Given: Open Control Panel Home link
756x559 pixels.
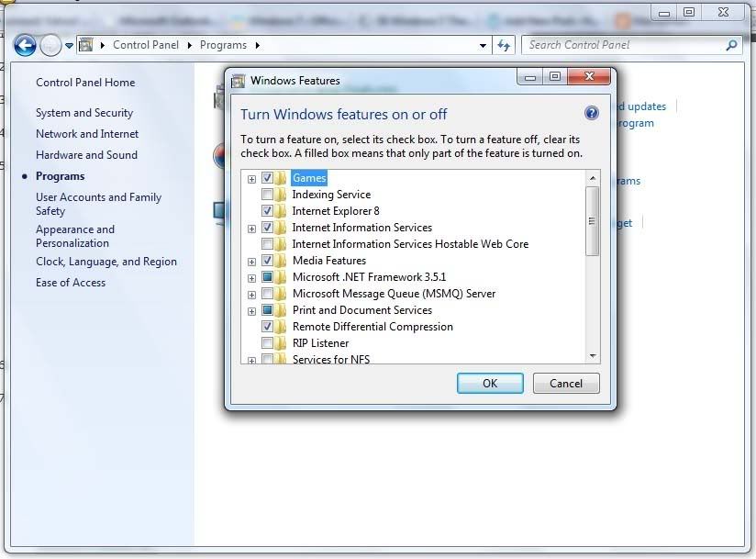Looking at the screenshot, I should [85, 83].
